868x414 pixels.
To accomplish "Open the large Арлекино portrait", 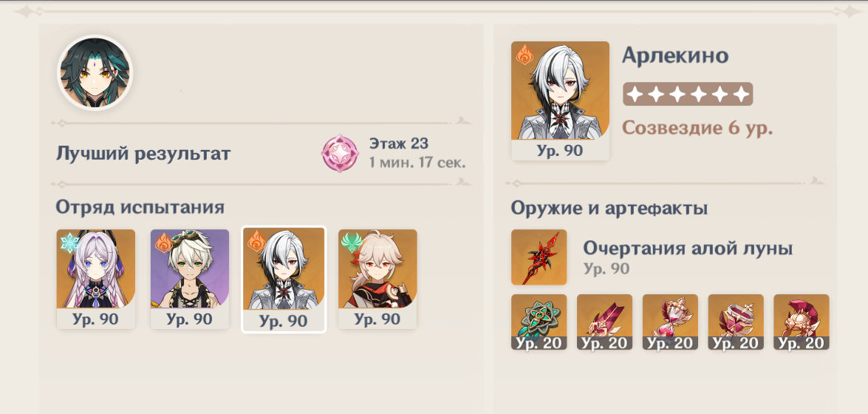I will (x=560, y=101).
